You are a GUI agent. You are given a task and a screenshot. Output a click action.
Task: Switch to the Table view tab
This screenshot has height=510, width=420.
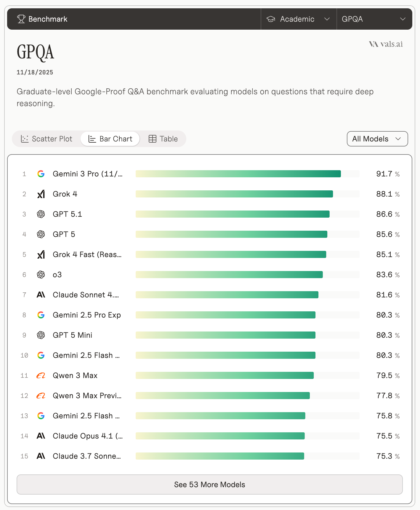pyautogui.click(x=163, y=138)
